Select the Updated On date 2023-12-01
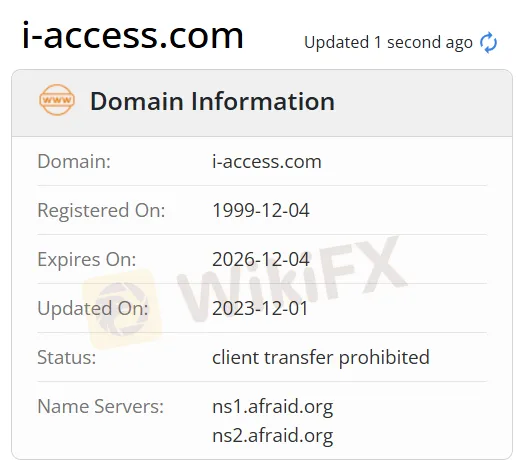This screenshot has width=526, height=476. (260, 308)
